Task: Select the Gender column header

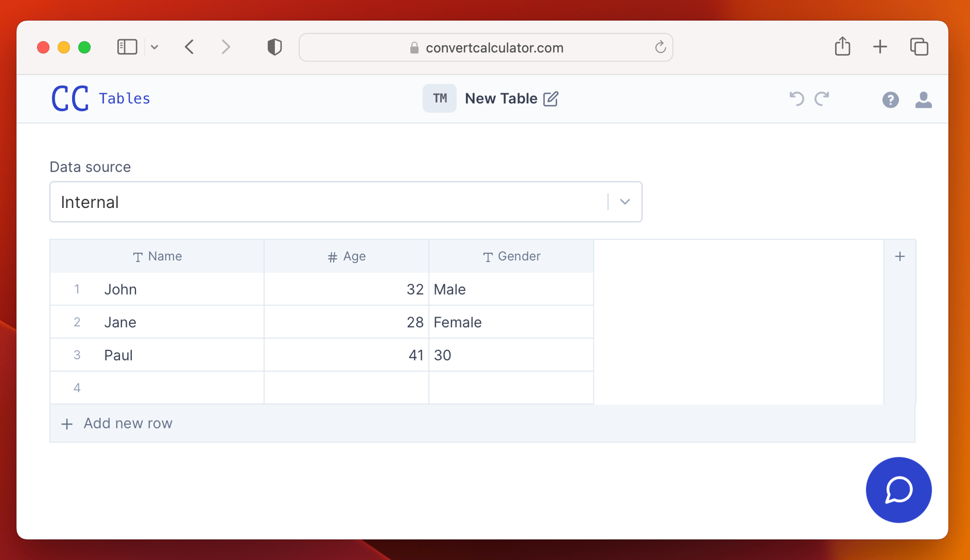Action: 511,256
